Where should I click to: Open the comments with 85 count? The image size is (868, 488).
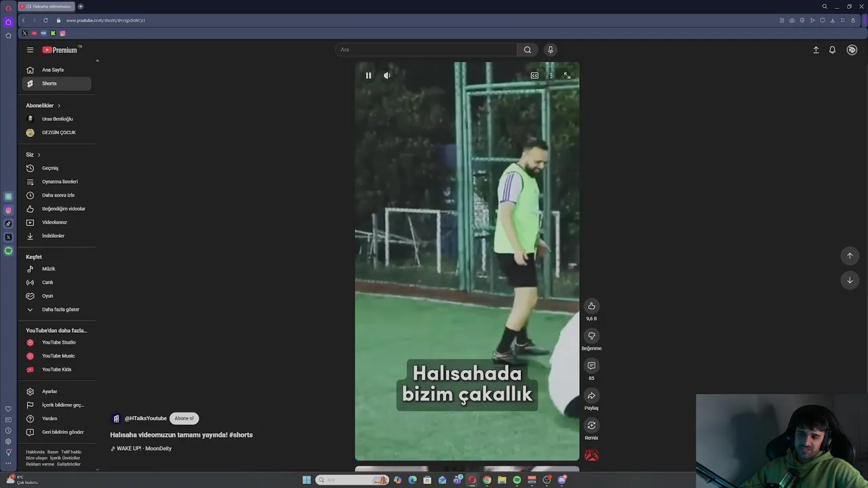point(591,365)
